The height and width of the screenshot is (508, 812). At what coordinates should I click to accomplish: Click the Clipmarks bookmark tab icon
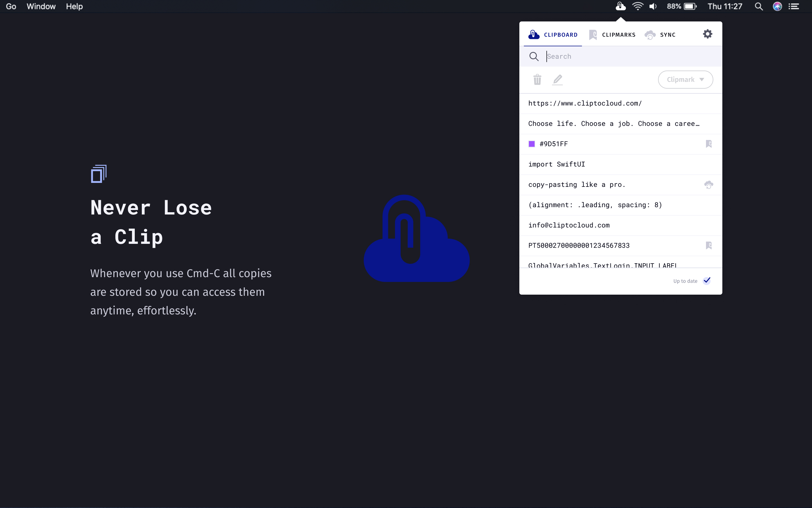[593, 35]
